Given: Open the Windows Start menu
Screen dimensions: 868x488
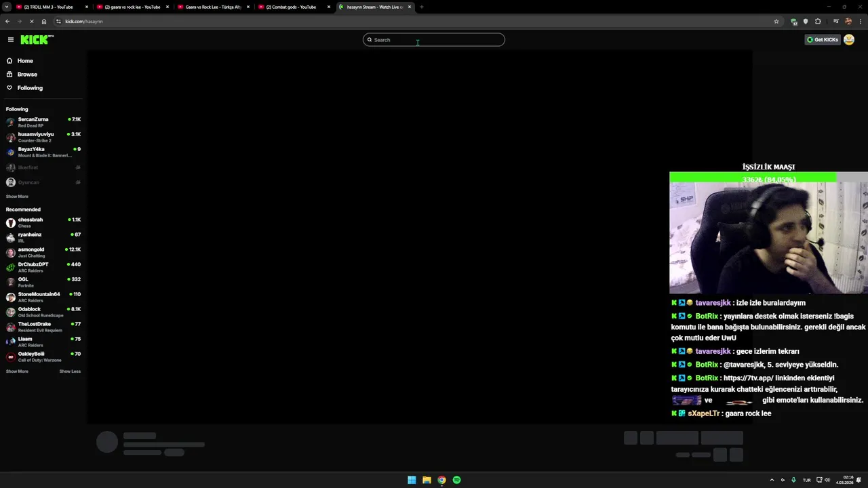Looking at the screenshot, I should click(x=412, y=480).
